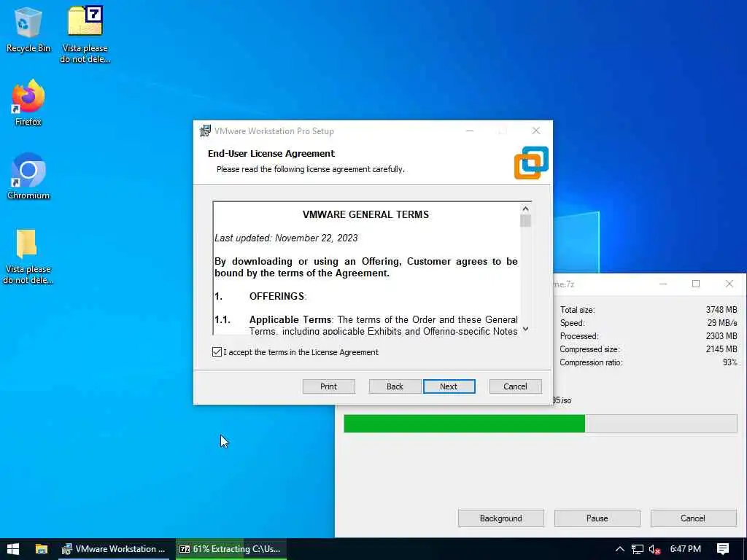
Task: Click the license text scroll-up arrow
Action: pos(525,209)
